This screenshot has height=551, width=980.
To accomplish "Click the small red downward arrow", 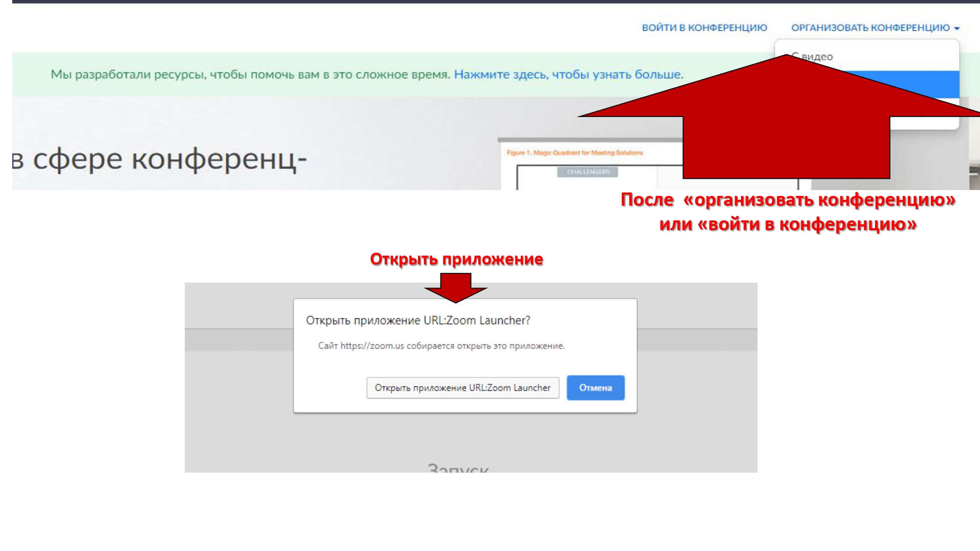I will [456, 288].
